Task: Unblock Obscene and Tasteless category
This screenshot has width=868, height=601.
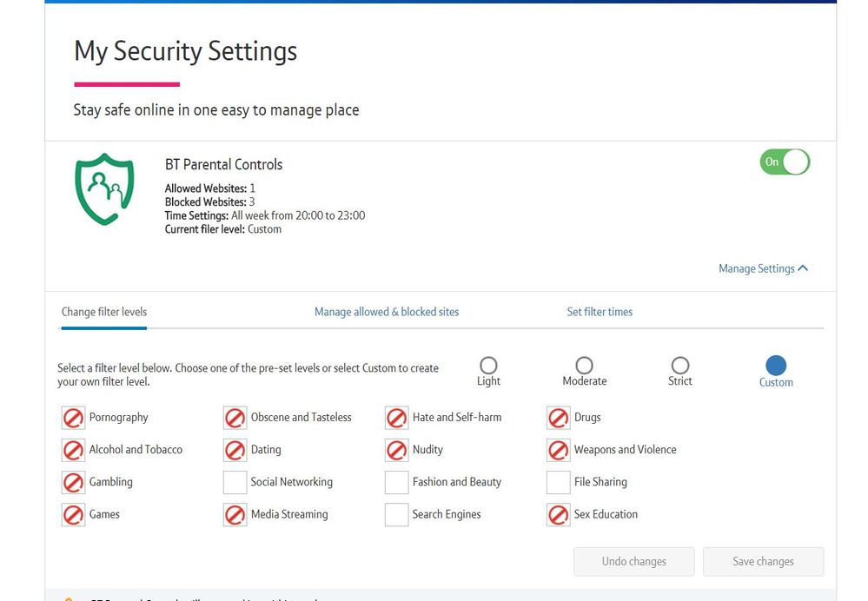Action: (235, 418)
